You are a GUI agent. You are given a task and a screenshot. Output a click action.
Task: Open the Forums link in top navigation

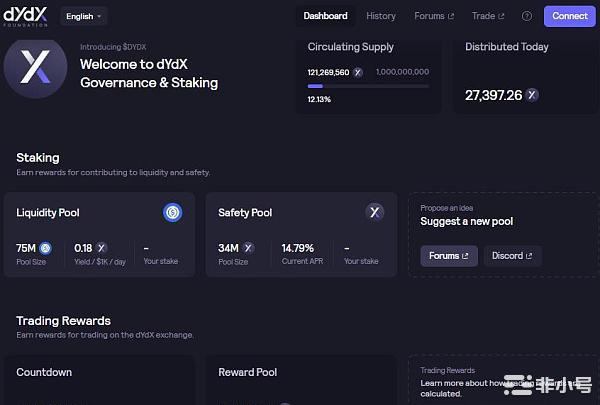434,16
